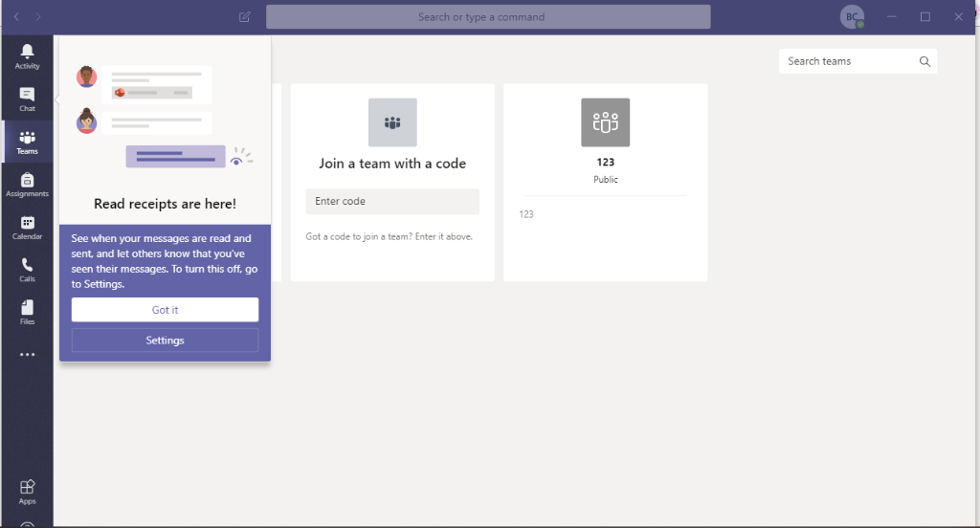Minimize the Teams window
This screenshot has width=980, height=528.
(x=892, y=17)
